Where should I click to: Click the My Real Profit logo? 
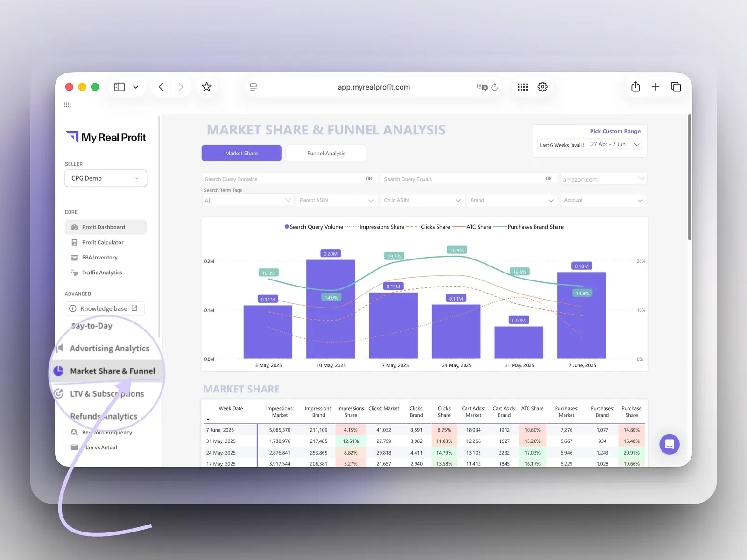coord(106,137)
